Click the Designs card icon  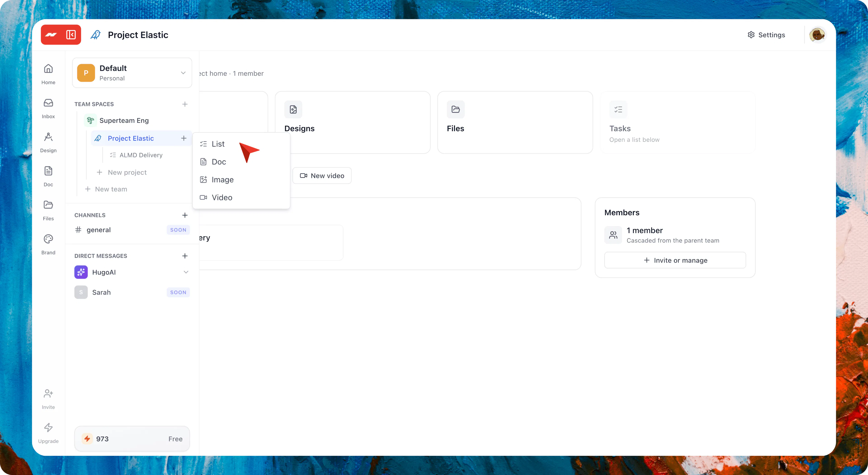tap(293, 109)
